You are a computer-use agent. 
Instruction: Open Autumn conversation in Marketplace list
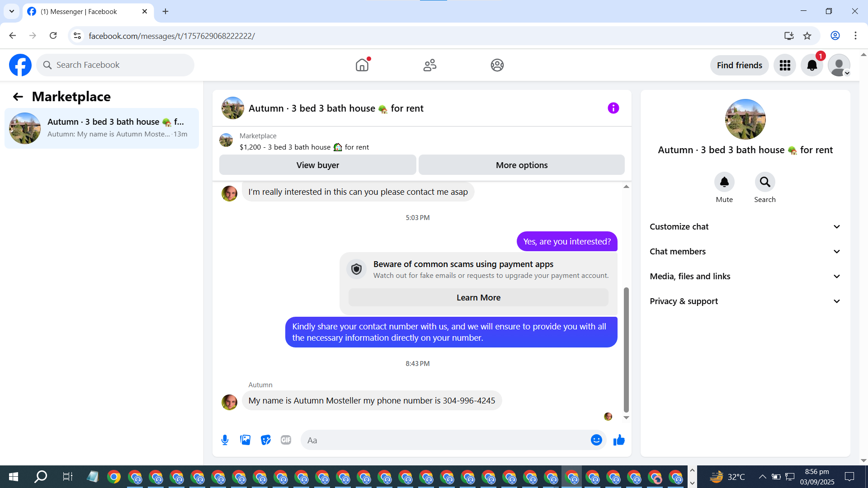[x=102, y=128]
